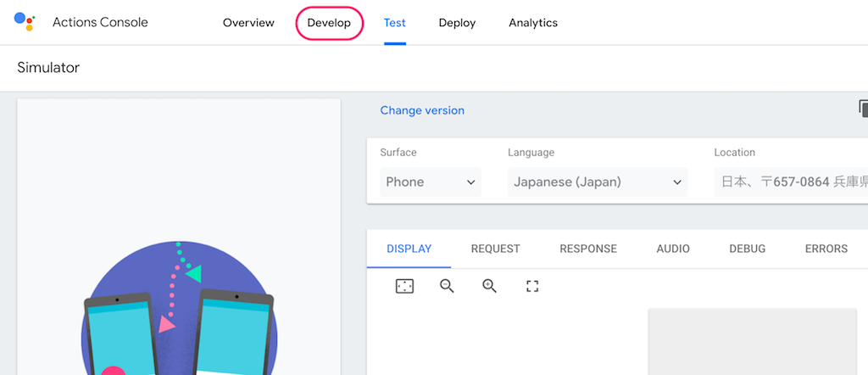This screenshot has height=375, width=868.
Task: Click the zoom in magnifier icon
Action: tap(489, 286)
